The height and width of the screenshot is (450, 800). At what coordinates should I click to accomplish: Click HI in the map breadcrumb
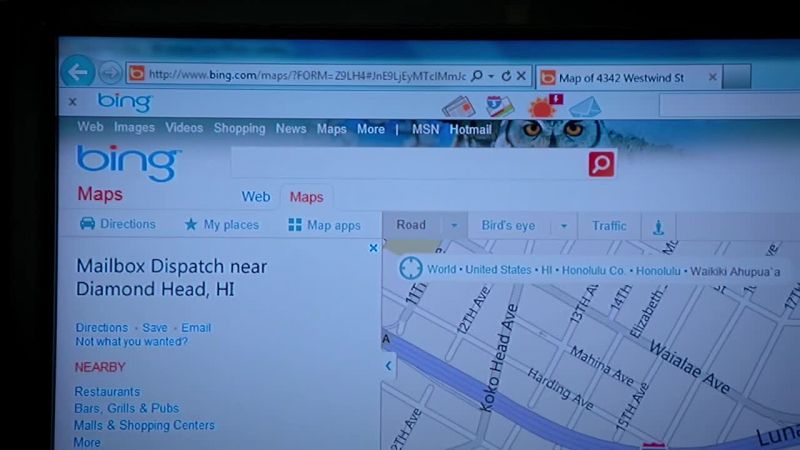pos(546,270)
